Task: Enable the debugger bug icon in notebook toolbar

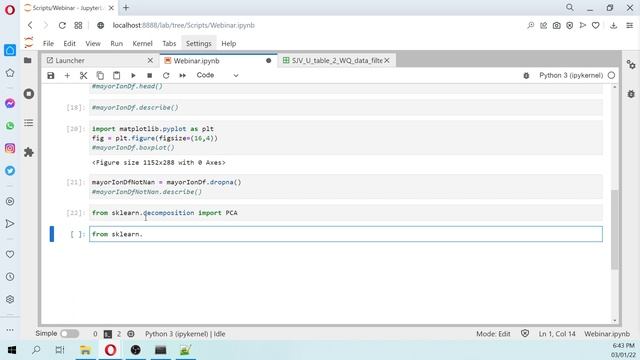Action: (526, 76)
